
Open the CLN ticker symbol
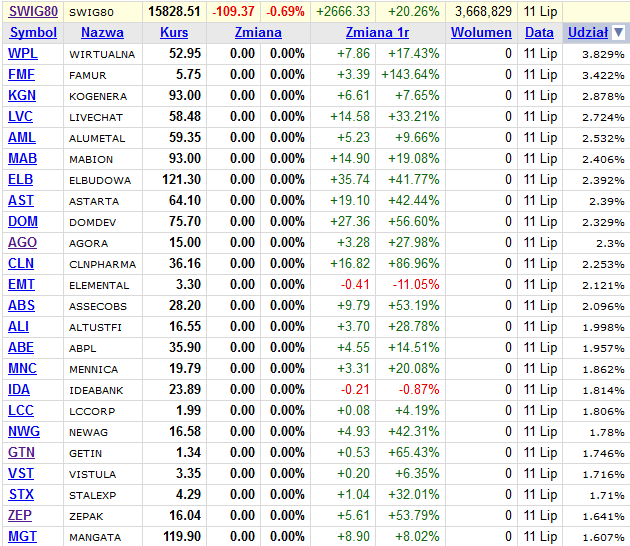pos(21,264)
